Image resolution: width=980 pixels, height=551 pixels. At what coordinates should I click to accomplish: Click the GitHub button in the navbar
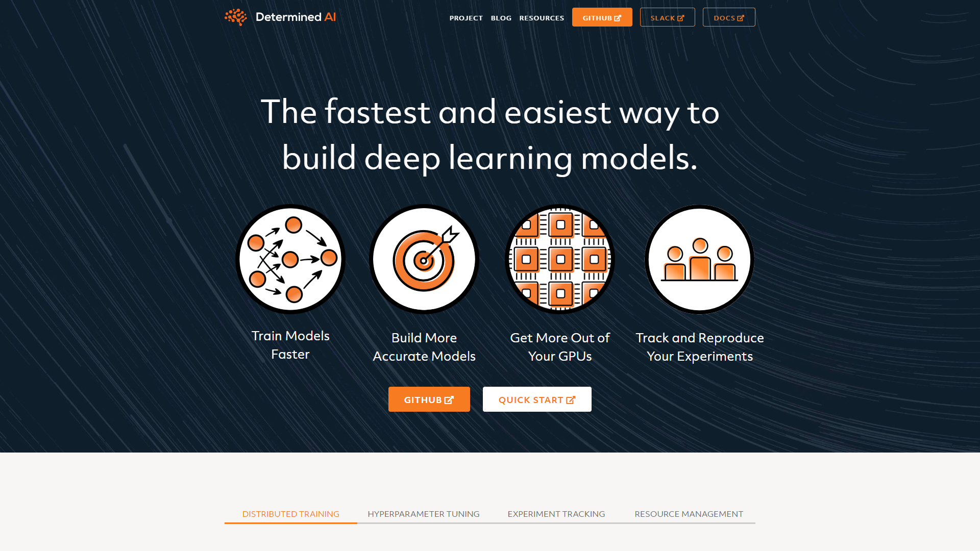(602, 17)
